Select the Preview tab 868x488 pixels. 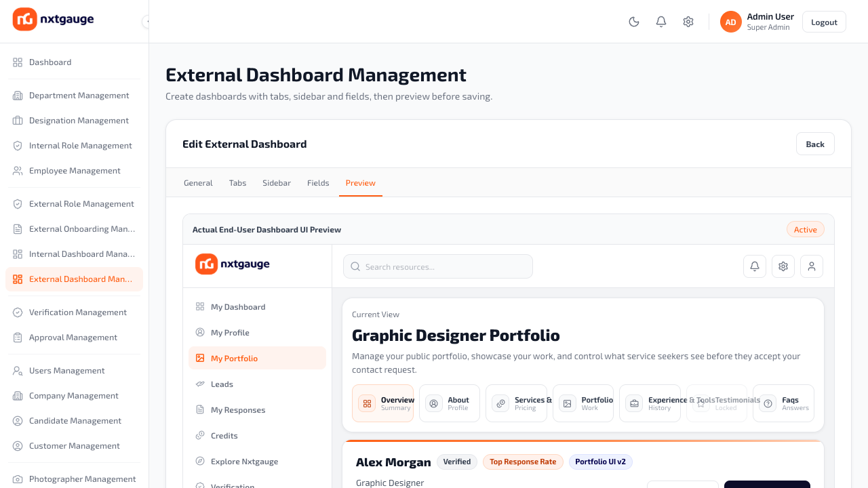[361, 183]
